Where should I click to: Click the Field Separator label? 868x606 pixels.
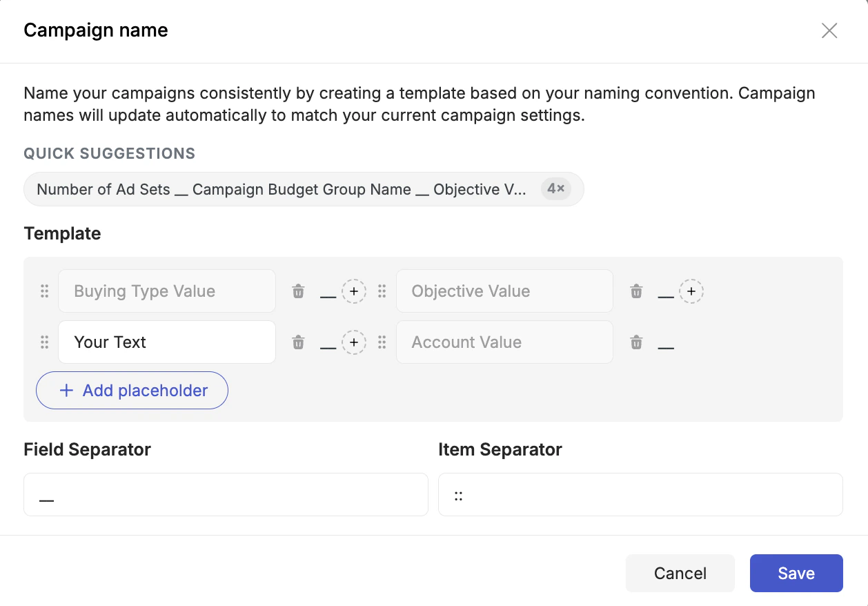(88, 449)
